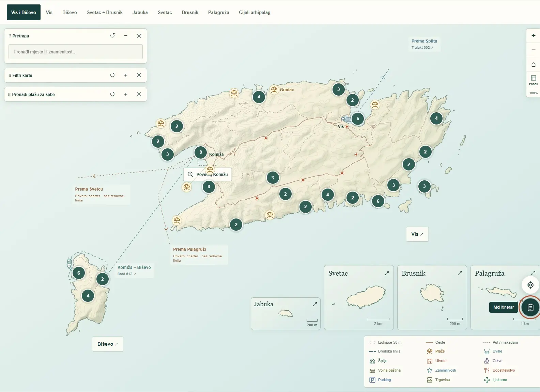Select the Palagruža tab
540x392 pixels.
click(x=218, y=12)
